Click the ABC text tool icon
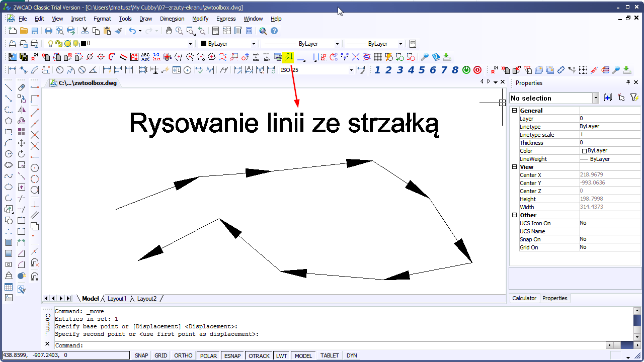 (x=145, y=57)
